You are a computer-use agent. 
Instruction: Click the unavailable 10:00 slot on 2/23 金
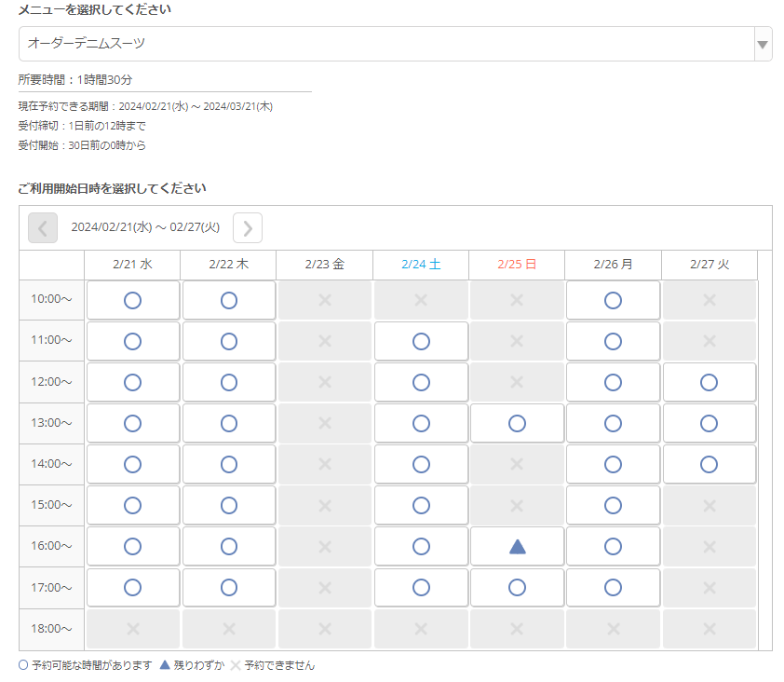pos(325,300)
